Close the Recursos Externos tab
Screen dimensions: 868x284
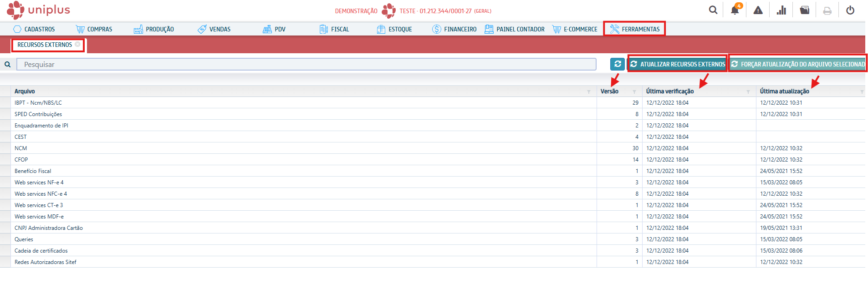pyautogui.click(x=78, y=45)
